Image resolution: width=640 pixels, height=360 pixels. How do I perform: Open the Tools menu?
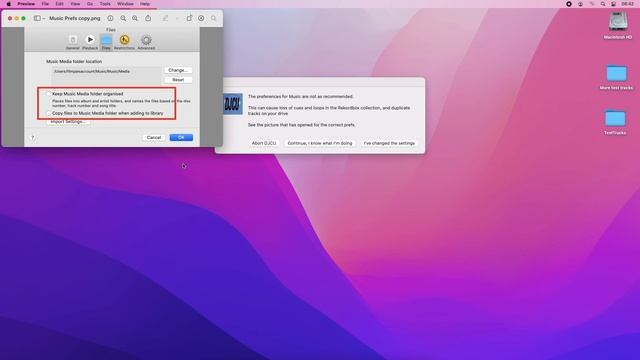[x=105, y=4]
